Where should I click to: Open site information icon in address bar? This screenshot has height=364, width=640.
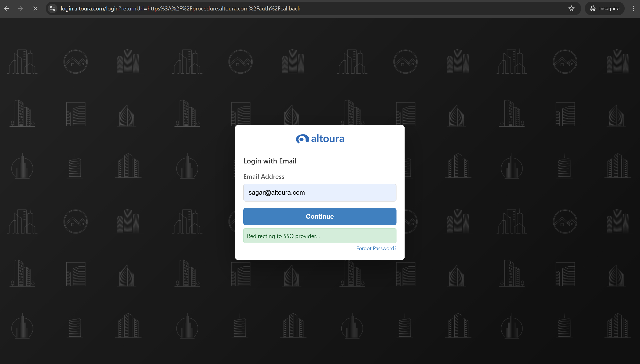[52, 8]
